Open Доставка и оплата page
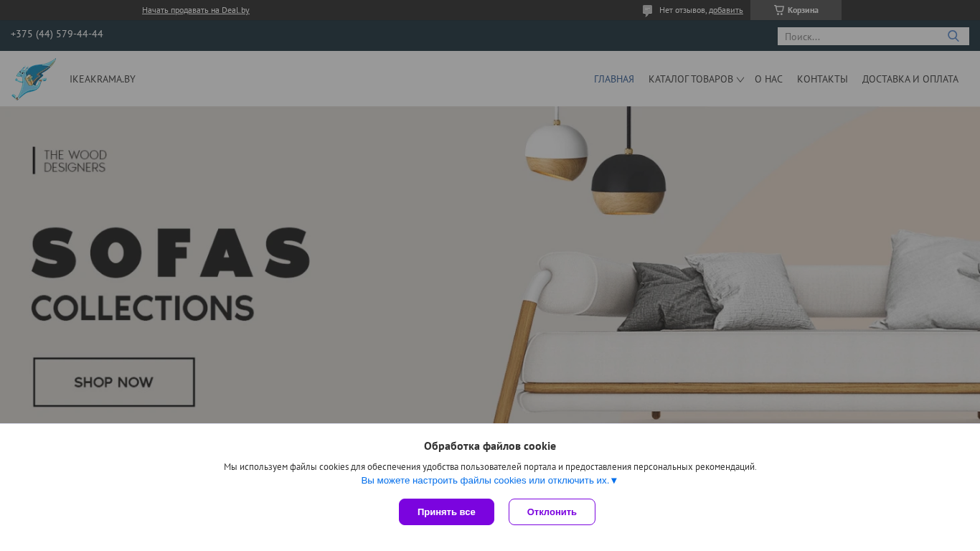Image resolution: width=980 pixels, height=551 pixels. click(910, 79)
